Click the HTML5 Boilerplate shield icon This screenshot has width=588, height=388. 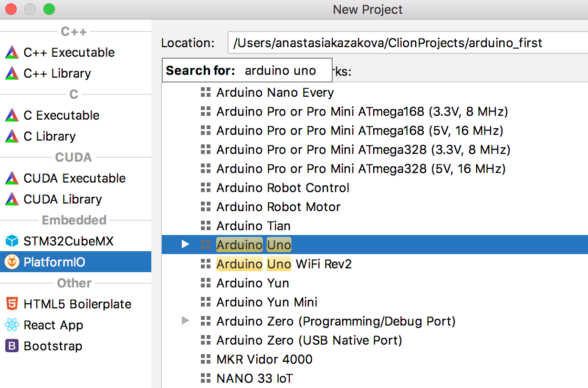point(12,304)
